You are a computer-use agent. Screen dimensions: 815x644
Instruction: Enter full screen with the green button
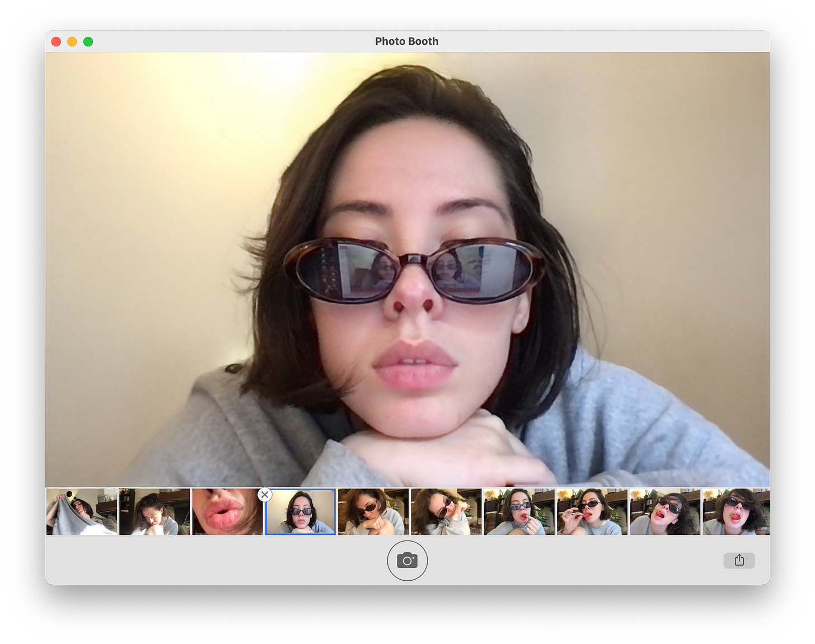[x=88, y=41]
